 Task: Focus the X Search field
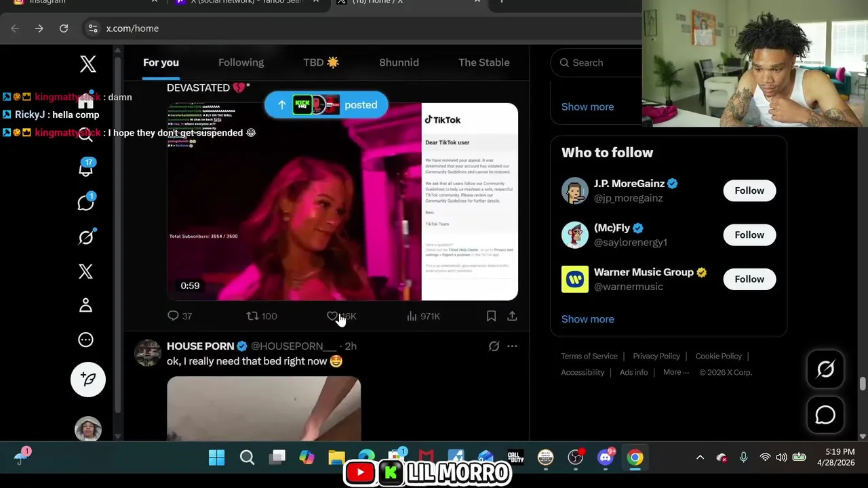tap(597, 62)
